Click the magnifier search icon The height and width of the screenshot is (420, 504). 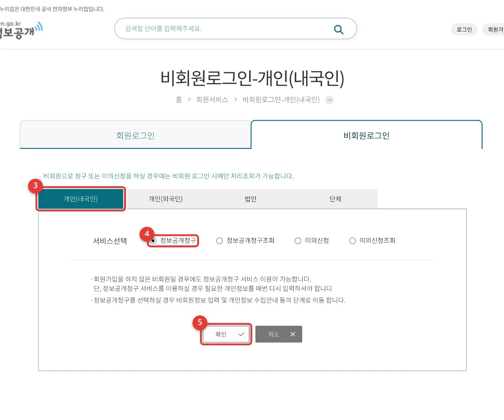coord(339,29)
